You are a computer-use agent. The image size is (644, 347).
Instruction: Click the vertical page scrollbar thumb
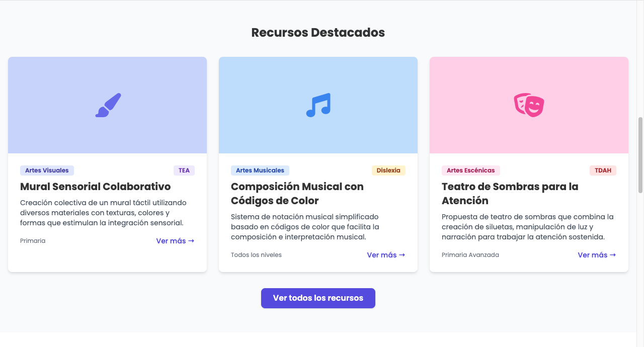pyautogui.click(x=640, y=155)
